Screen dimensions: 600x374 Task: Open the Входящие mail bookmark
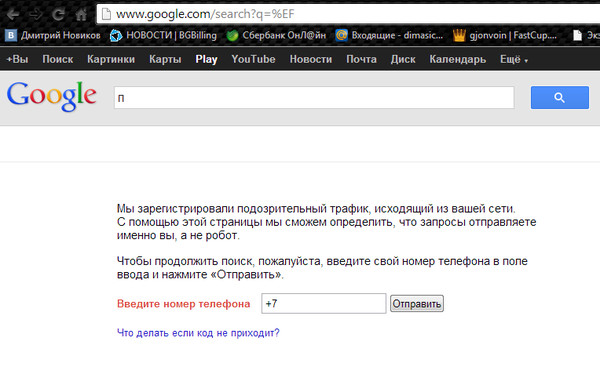(389, 35)
